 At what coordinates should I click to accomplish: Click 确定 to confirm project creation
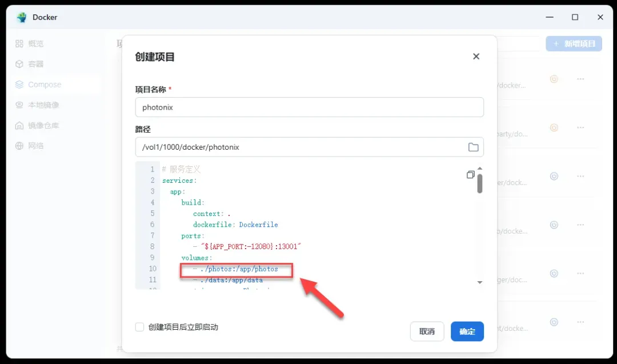(x=467, y=331)
